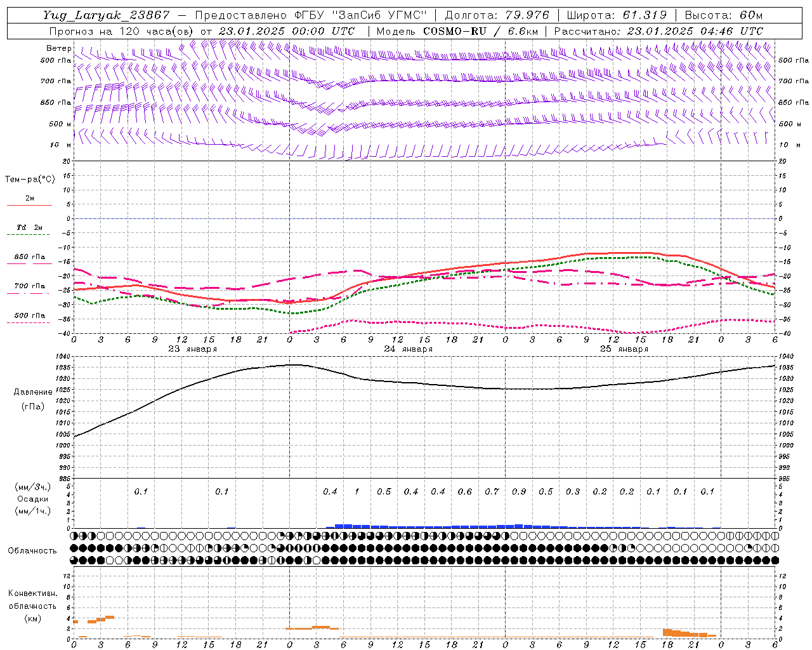Select the date label 25 января
Screen dimensions: 812x650
(624, 349)
